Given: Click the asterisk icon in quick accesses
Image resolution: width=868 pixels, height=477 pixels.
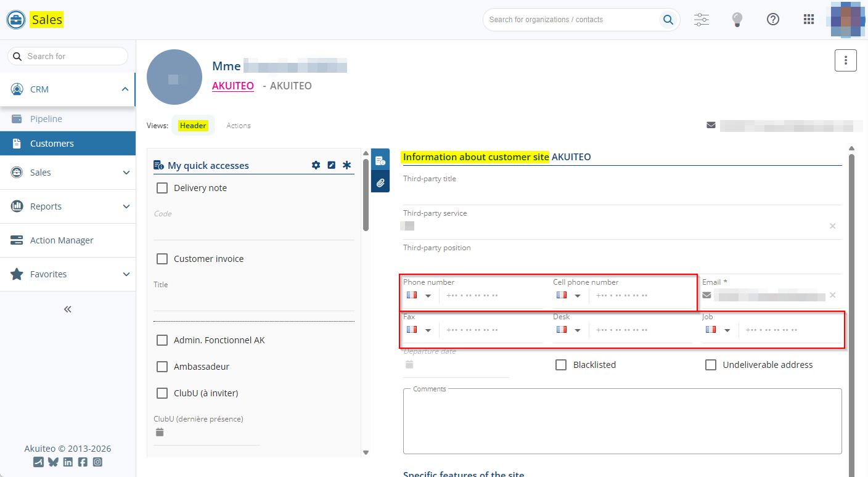Looking at the screenshot, I should click(x=346, y=165).
